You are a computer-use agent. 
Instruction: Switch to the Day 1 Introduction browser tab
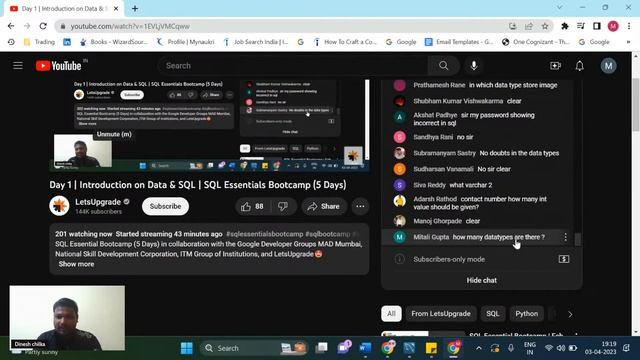pos(64,9)
